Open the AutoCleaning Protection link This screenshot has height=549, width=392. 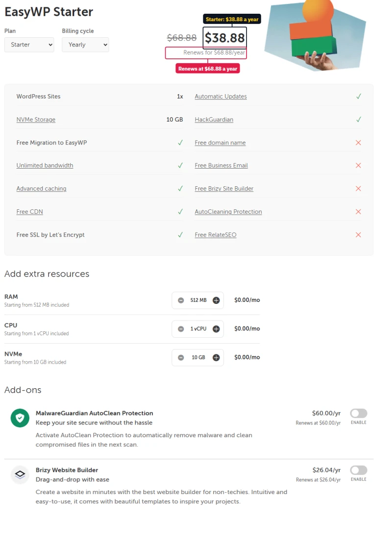tap(228, 211)
